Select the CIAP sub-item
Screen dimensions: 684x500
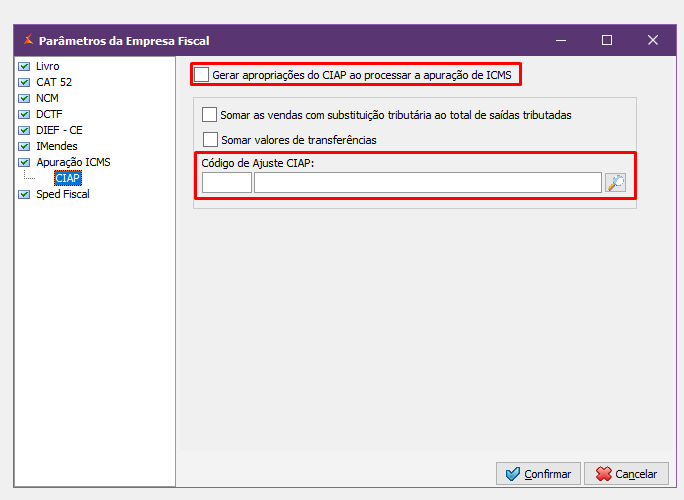(x=68, y=178)
